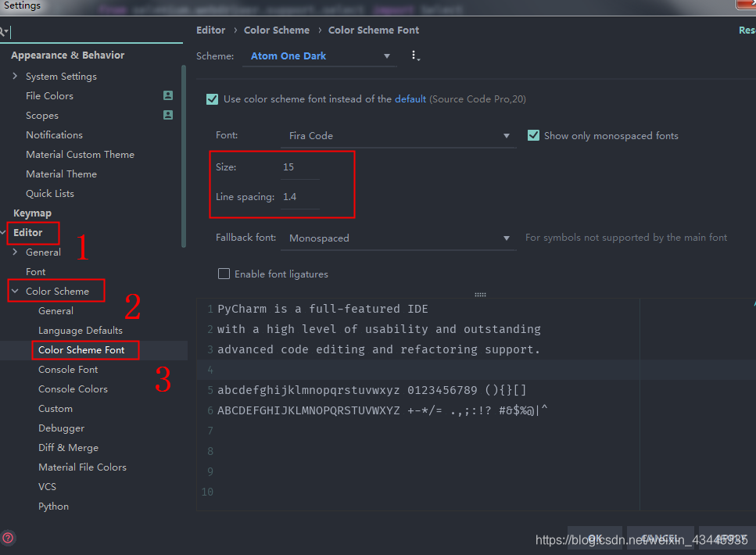
Task: Click into the Line spacing field
Action: point(300,197)
